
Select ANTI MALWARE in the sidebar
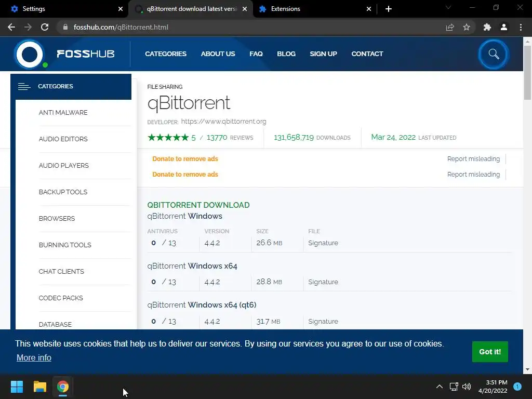pos(63,113)
